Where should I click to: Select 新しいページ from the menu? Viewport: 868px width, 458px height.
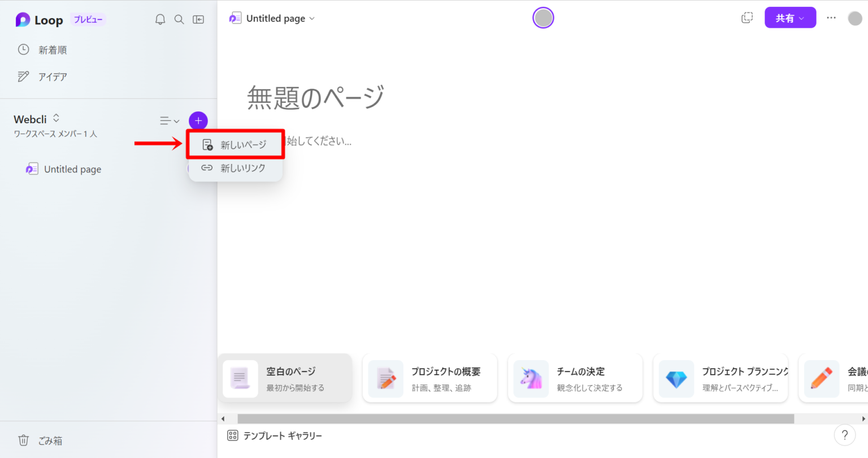point(235,144)
